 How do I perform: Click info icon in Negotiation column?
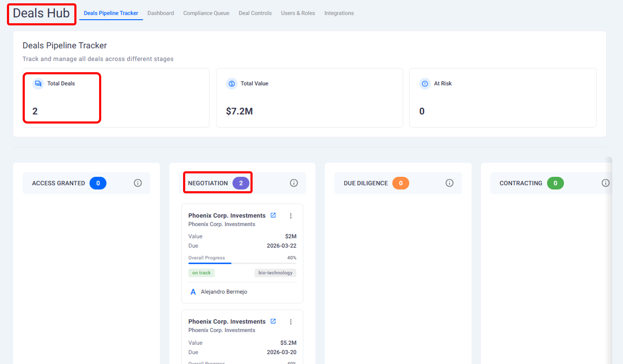pos(294,183)
